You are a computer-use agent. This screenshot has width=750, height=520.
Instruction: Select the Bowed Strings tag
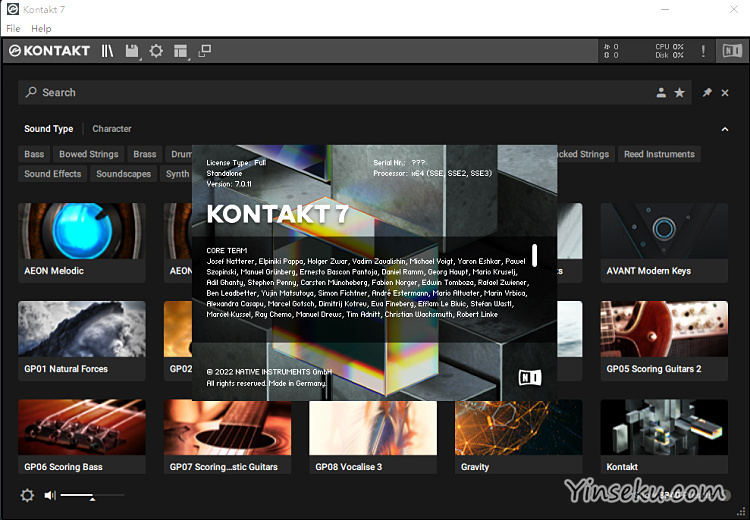(88, 154)
